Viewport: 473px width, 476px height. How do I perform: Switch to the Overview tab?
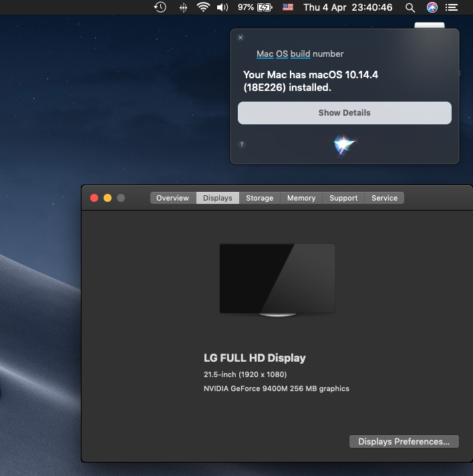point(172,198)
